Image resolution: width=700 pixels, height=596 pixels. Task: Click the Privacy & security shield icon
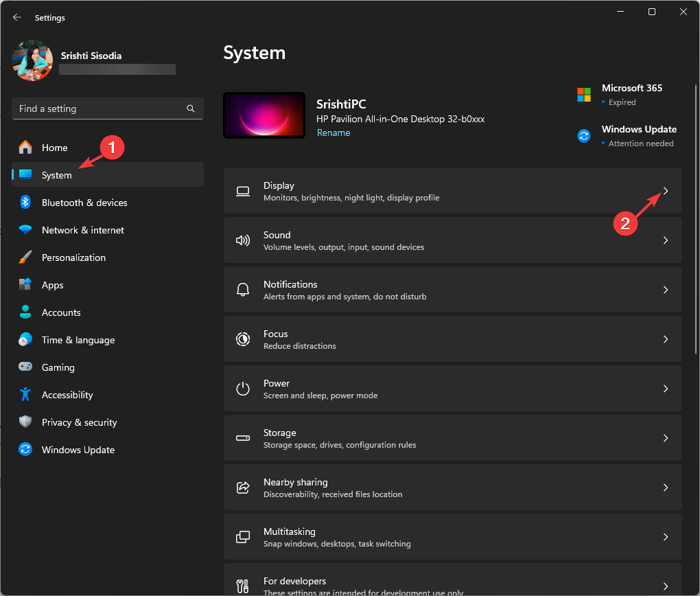[25, 422]
